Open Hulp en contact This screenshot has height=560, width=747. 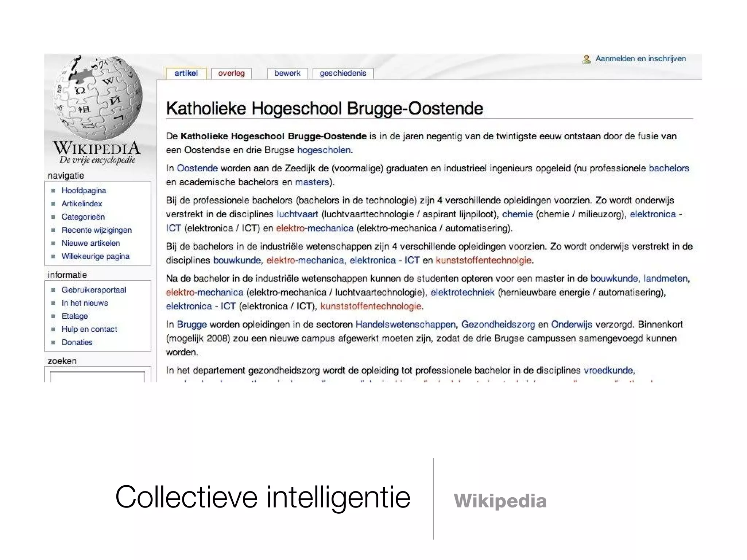pos(89,329)
